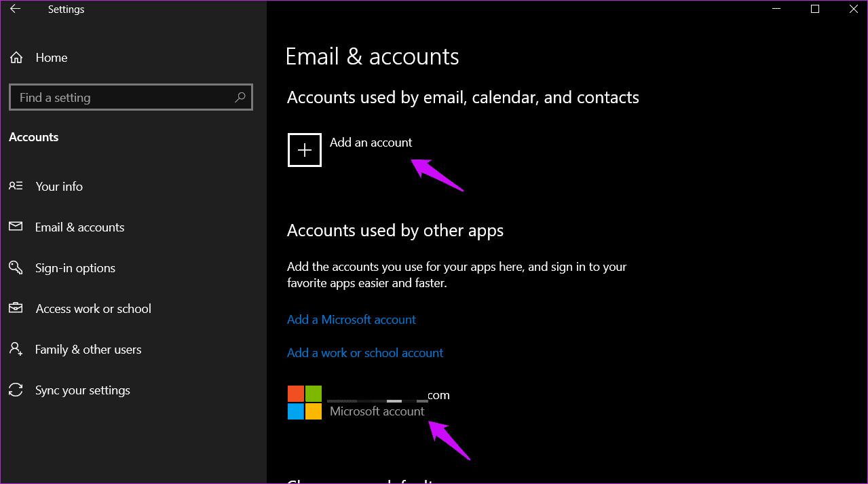
Task: Click the Sync your settings icon
Action: (x=16, y=390)
